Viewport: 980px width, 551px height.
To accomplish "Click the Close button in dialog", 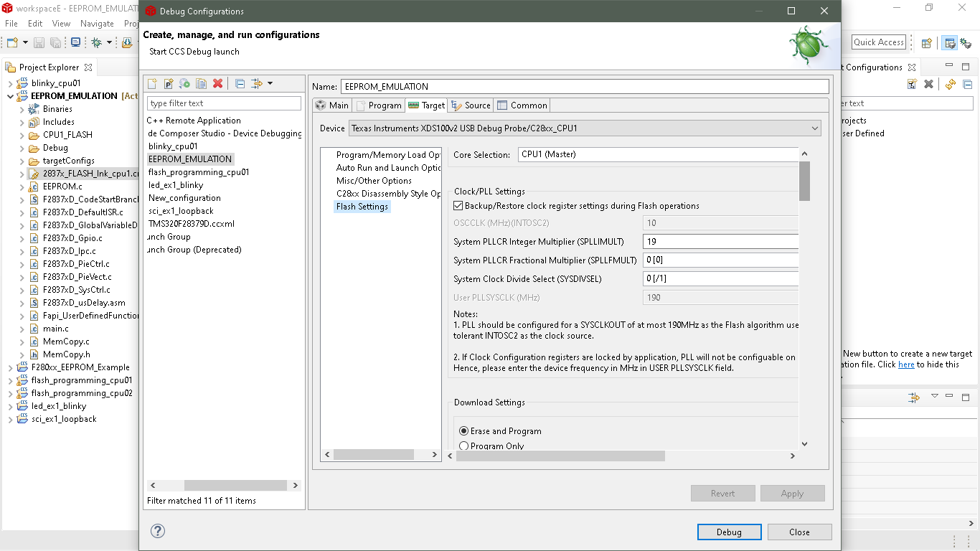I will point(799,532).
